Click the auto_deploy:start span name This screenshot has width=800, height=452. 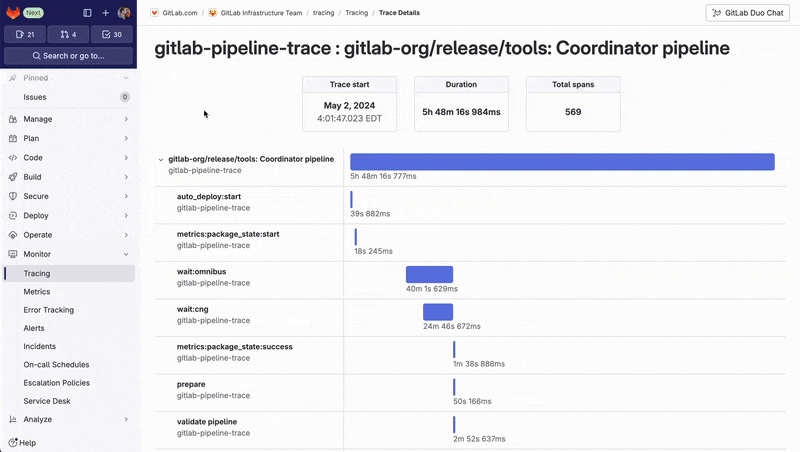209,196
